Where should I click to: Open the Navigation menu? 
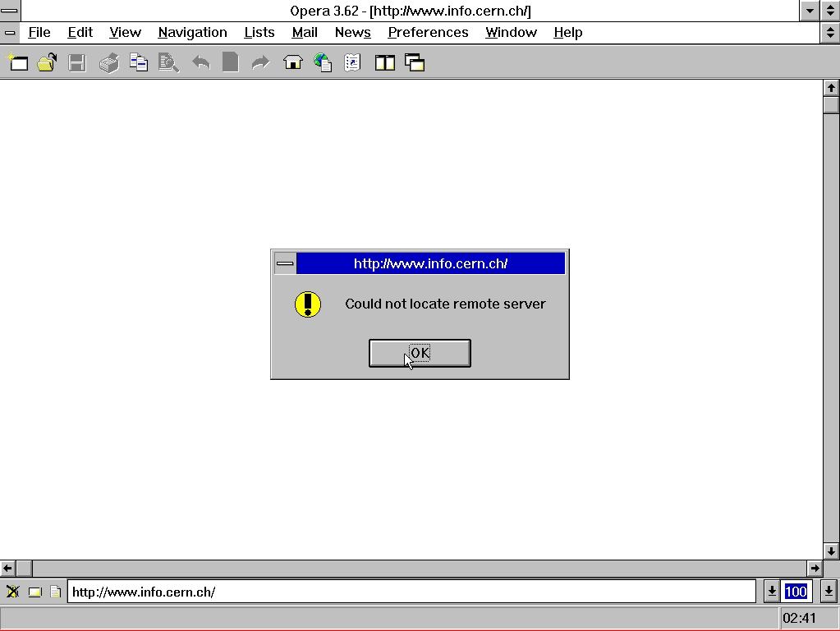point(193,33)
